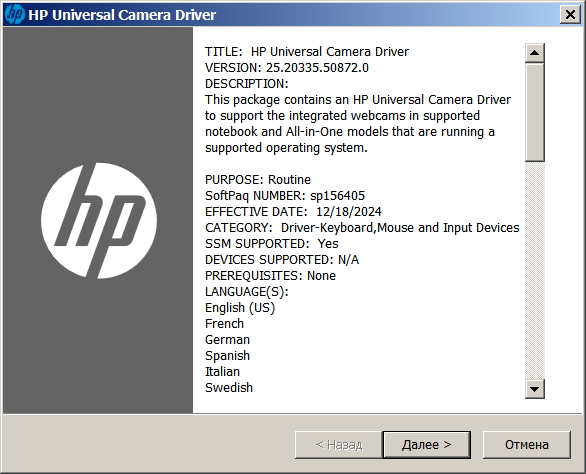The image size is (586, 474).
Task: Click German in language list
Action: pos(227,340)
